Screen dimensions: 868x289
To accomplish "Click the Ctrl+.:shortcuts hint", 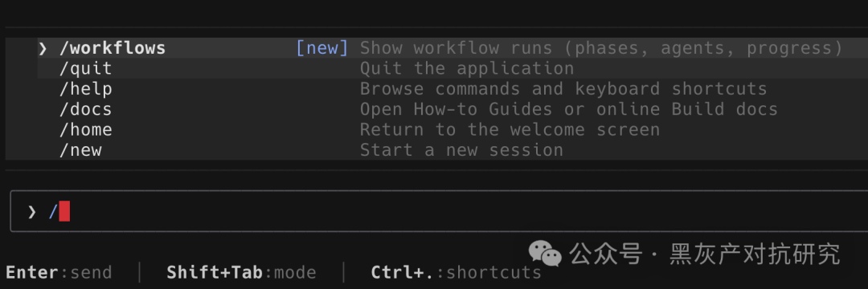I will coord(457,272).
